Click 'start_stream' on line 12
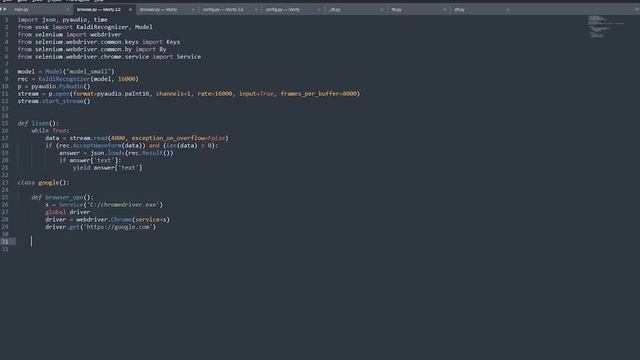Screen dimensions: 640x360 pyautogui.click(x=62, y=101)
